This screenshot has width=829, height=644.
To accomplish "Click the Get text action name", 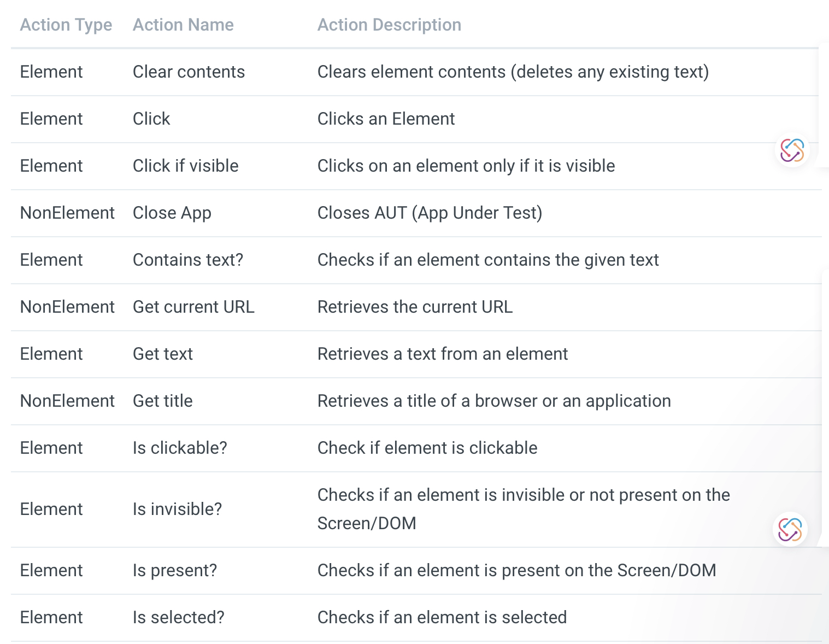I will click(163, 354).
